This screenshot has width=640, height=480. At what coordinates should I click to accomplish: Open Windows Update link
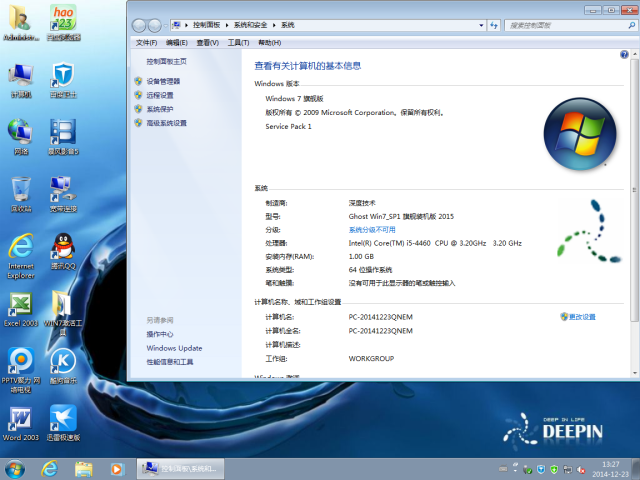[174, 348]
